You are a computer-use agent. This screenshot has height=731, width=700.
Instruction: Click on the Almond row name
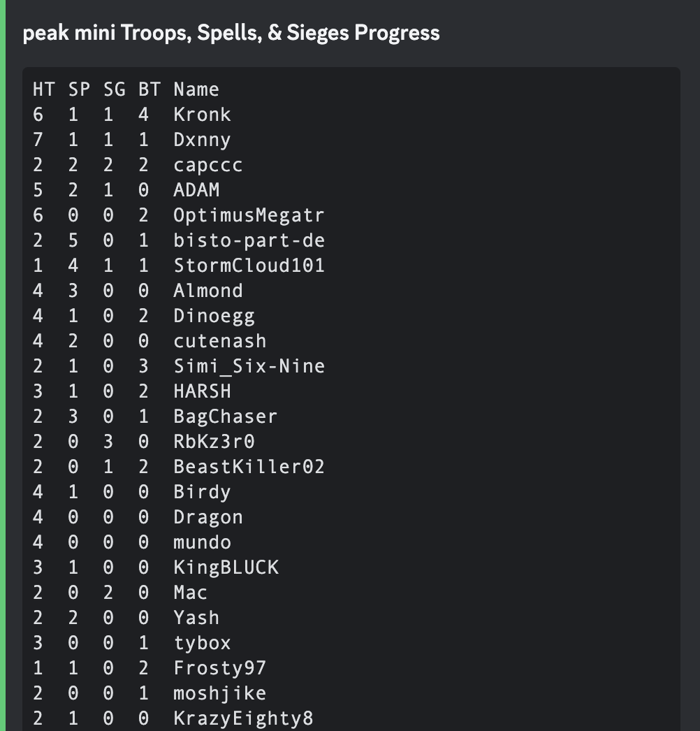[x=208, y=291]
